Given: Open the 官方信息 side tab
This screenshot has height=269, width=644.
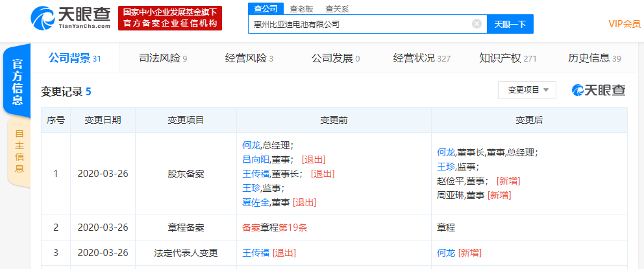Looking at the screenshot, I should coord(17,82).
